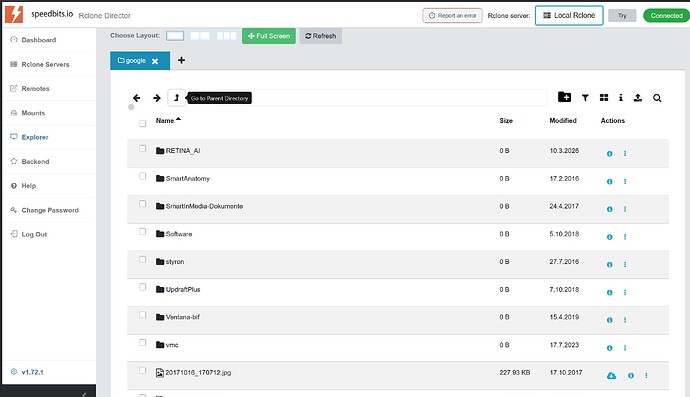Open more actions menu for styron
Viewport: 690px width, 397px height.
point(625,265)
